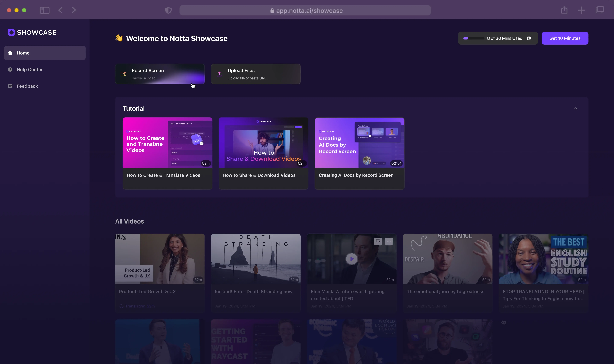Image resolution: width=614 pixels, height=364 pixels.
Task: Select the Home menu item
Action: [45, 52]
